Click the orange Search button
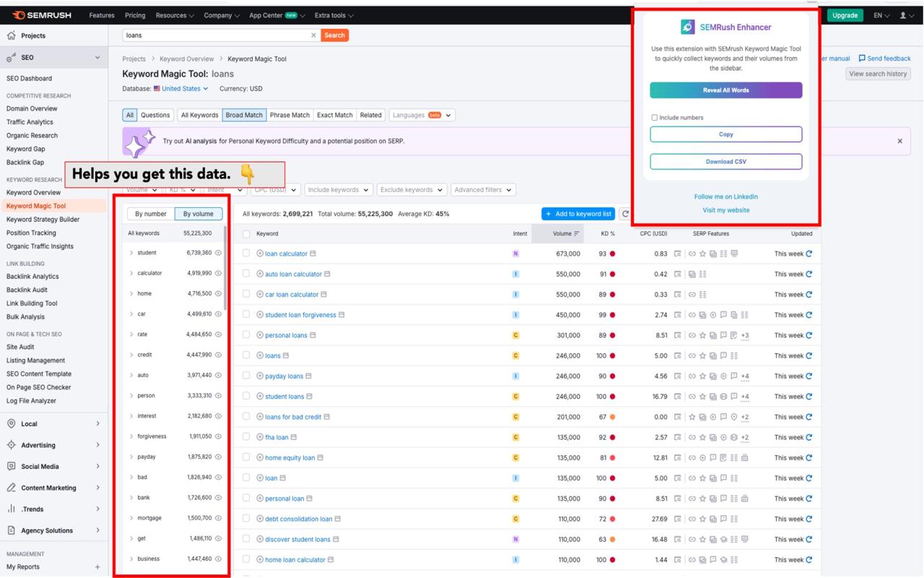This screenshot has width=924, height=578. (334, 35)
